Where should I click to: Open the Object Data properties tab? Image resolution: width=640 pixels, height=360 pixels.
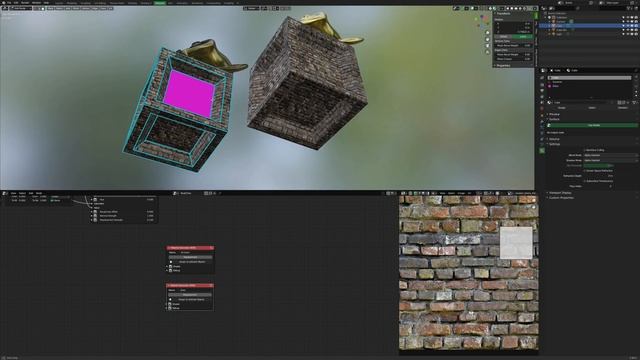click(542, 144)
